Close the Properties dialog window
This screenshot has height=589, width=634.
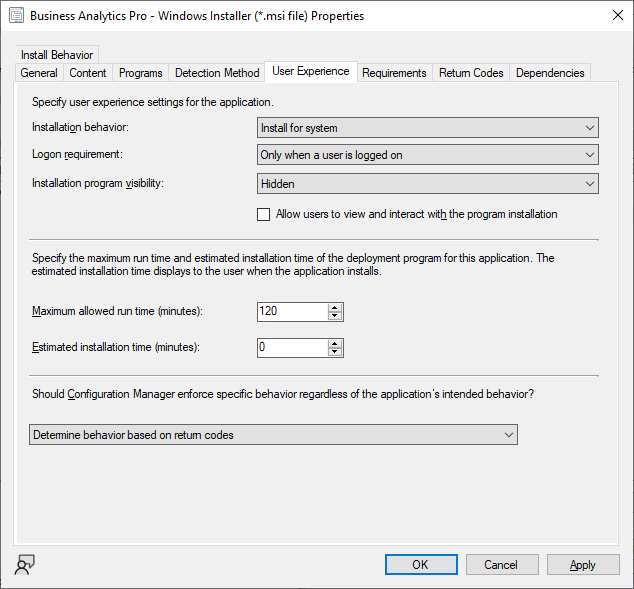pyautogui.click(x=617, y=15)
